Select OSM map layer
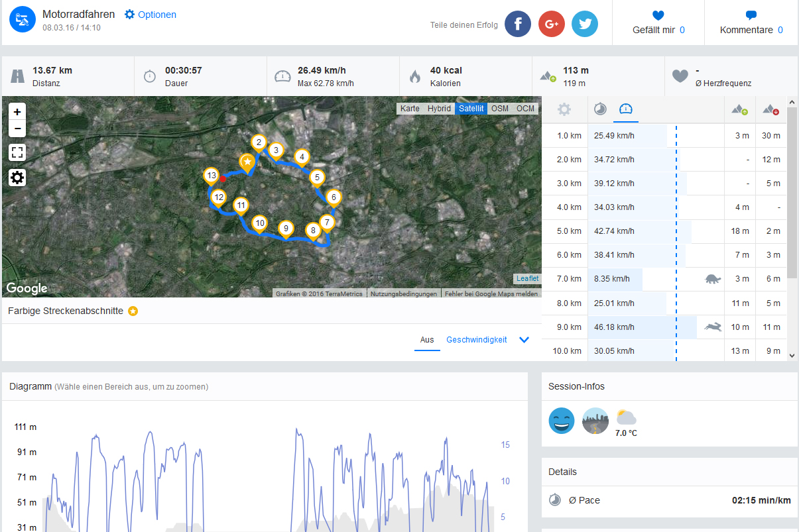 pyautogui.click(x=500, y=109)
